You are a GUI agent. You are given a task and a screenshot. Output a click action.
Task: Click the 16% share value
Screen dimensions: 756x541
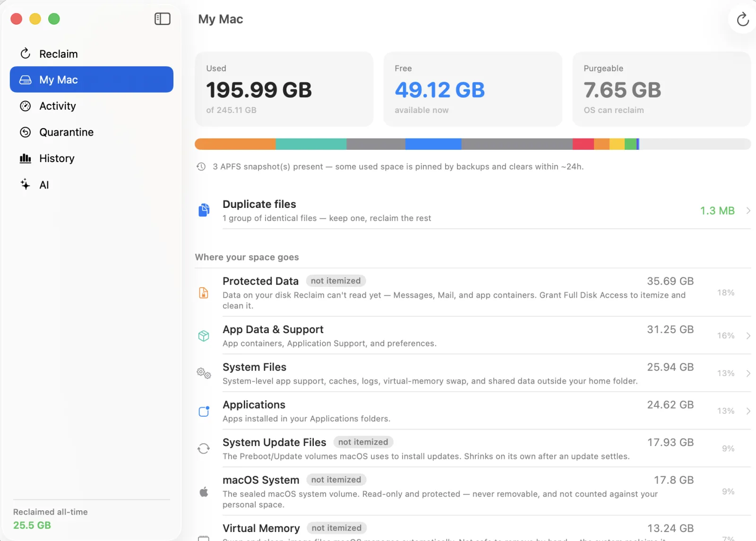click(726, 335)
